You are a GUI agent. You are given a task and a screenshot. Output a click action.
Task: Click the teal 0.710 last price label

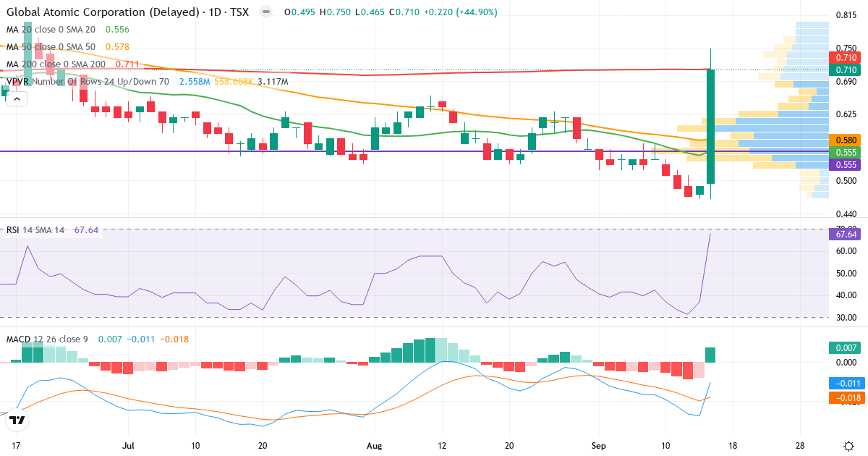[x=843, y=69]
